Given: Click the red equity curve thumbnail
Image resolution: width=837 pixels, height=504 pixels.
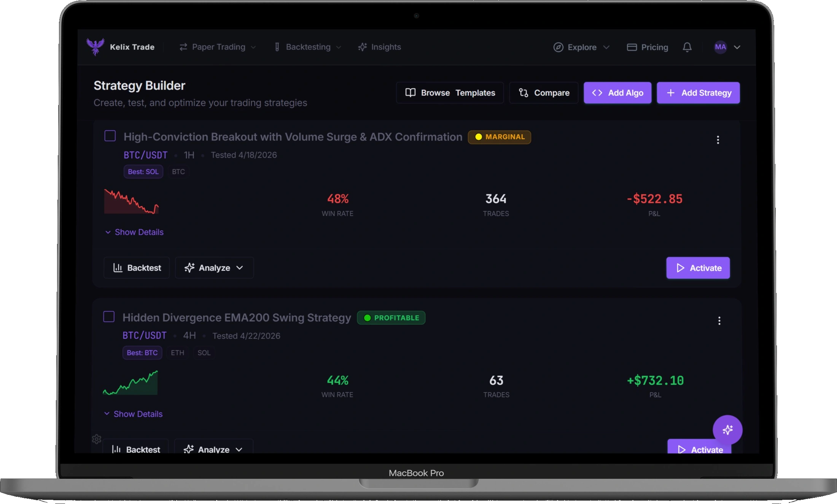Looking at the screenshot, I should [132, 201].
